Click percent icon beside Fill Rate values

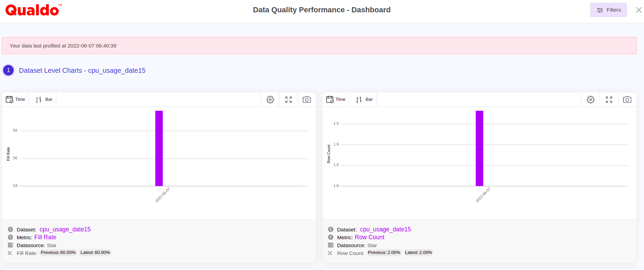click(10, 253)
